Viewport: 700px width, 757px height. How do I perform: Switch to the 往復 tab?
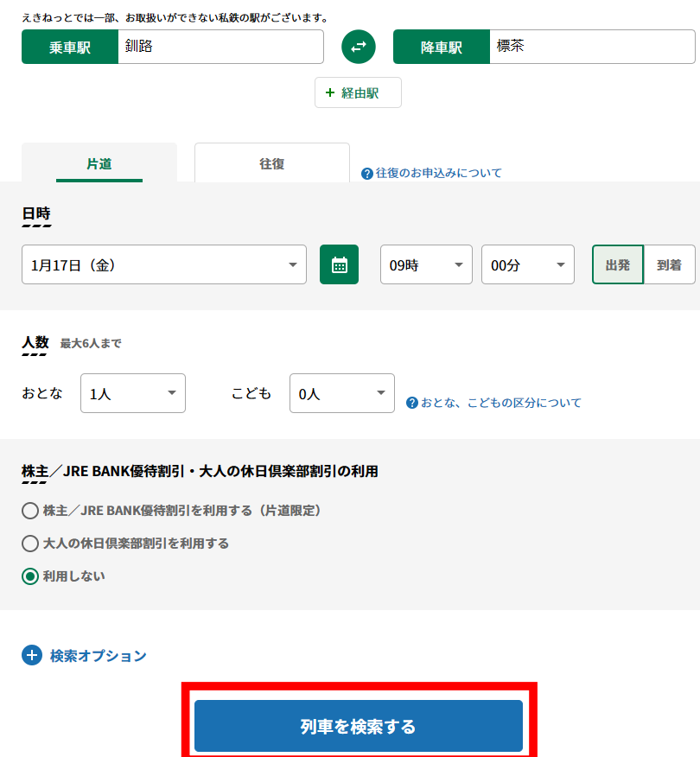(272, 163)
